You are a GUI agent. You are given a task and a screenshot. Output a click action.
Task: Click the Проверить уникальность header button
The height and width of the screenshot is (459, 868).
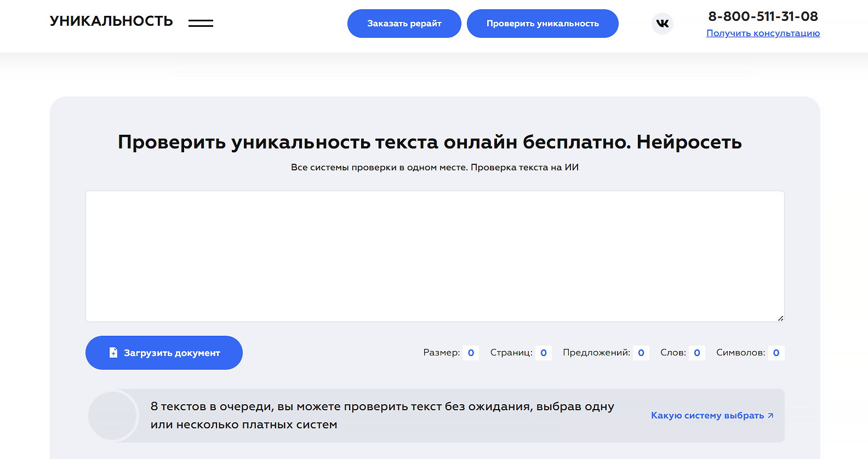click(542, 24)
